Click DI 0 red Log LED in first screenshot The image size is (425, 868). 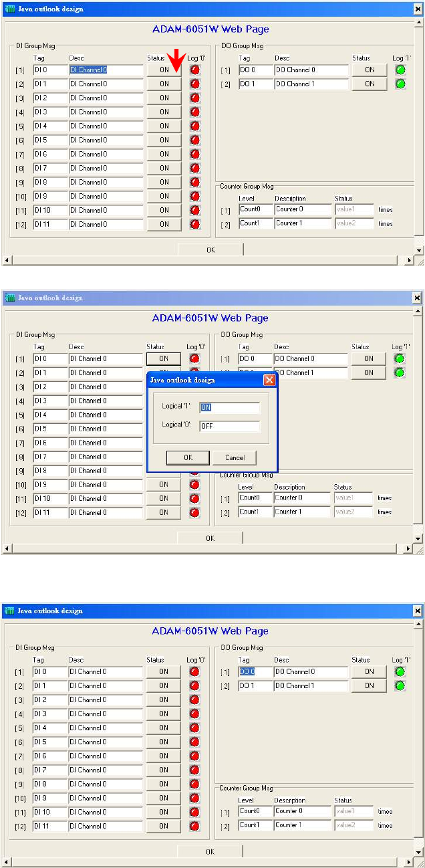click(x=195, y=70)
